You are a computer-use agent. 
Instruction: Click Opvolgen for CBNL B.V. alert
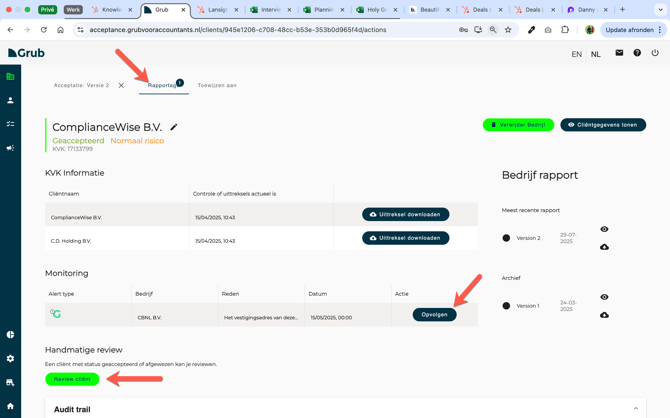[x=434, y=315]
